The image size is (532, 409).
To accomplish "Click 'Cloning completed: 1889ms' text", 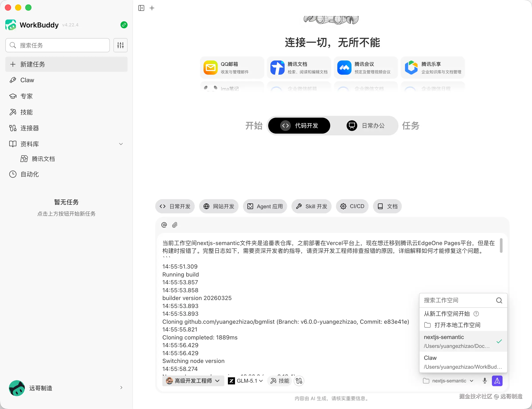I will (x=200, y=337).
